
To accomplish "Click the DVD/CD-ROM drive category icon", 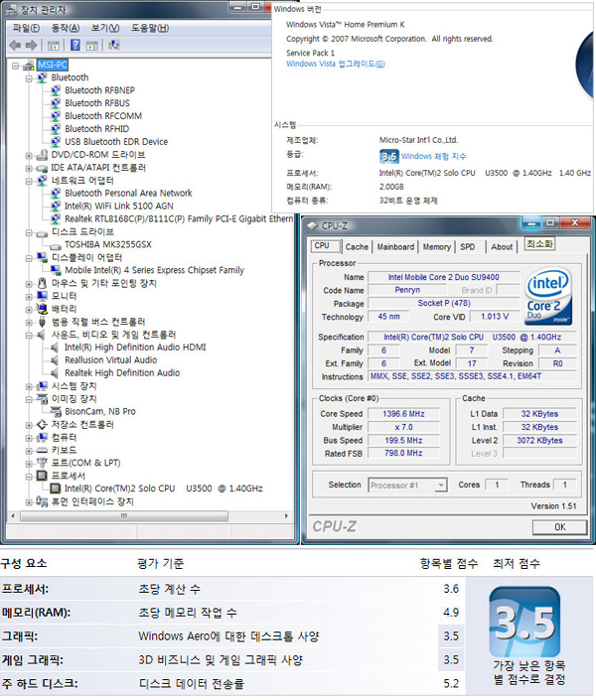I will pos(42,155).
